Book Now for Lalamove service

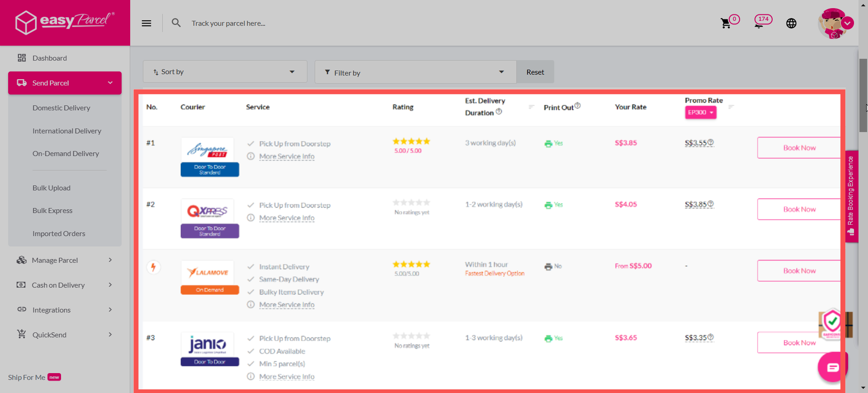pos(799,271)
